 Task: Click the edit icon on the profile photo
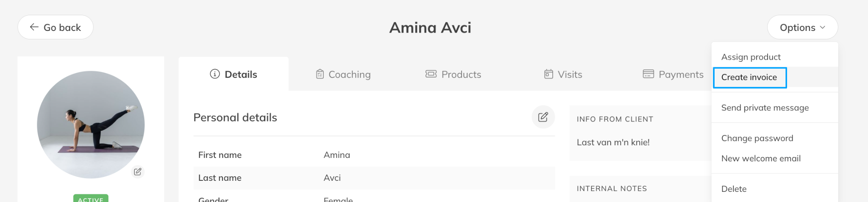[138, 172]
